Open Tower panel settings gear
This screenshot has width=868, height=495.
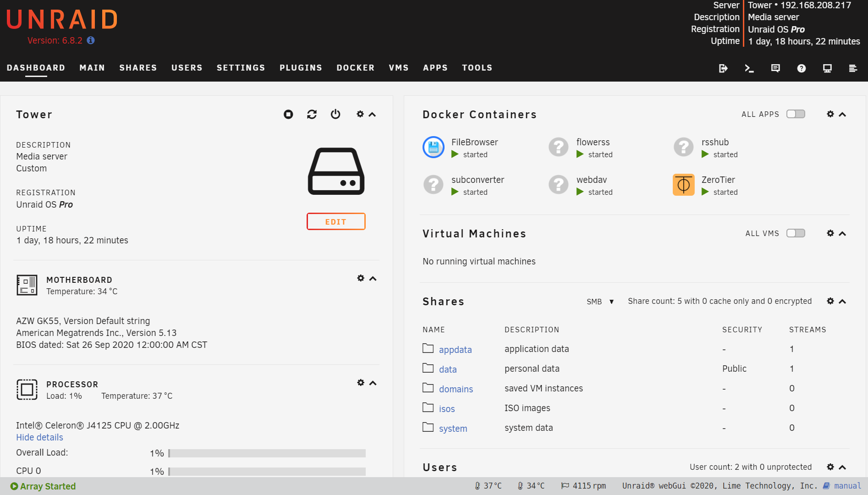pos(360,114)
